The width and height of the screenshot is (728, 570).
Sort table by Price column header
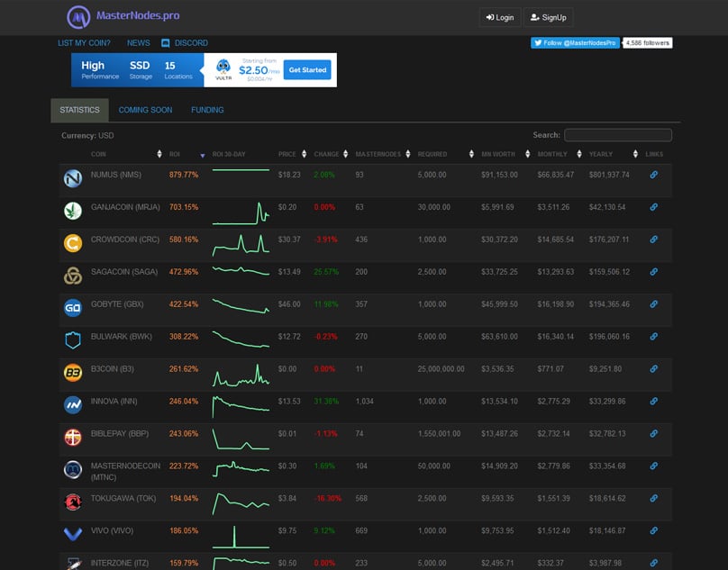pos(287,154)
